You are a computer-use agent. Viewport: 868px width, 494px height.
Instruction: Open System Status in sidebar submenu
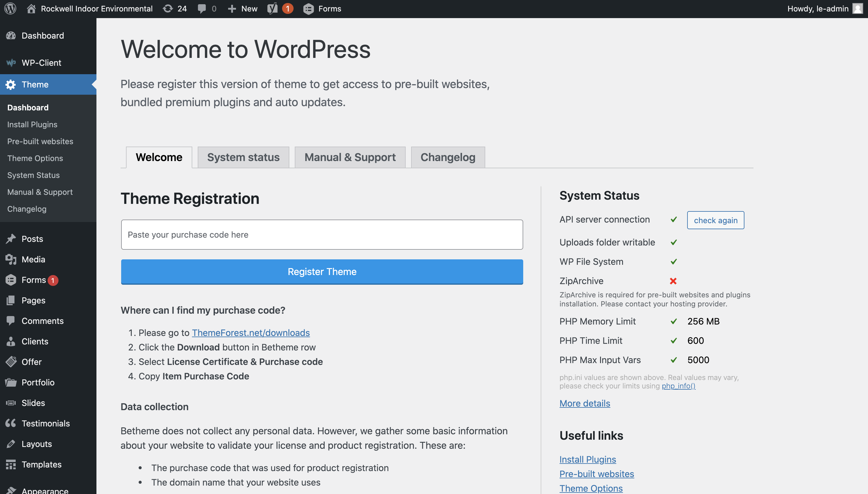point(33,176)
